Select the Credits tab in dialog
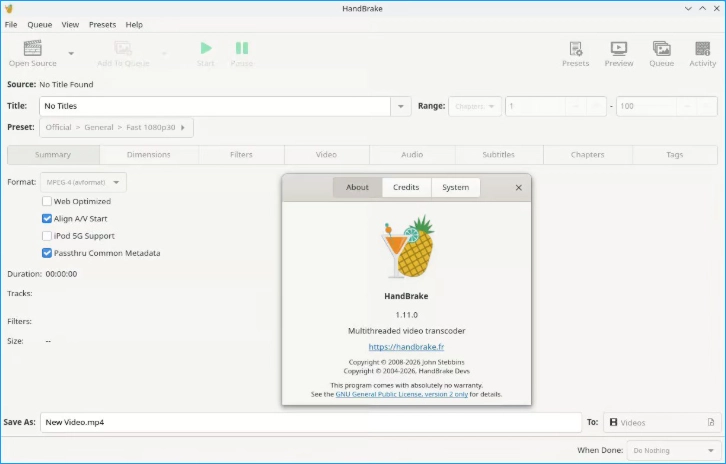Image resolution: width=726 pixels, height=464 pixels. click(x=406, y=188)
